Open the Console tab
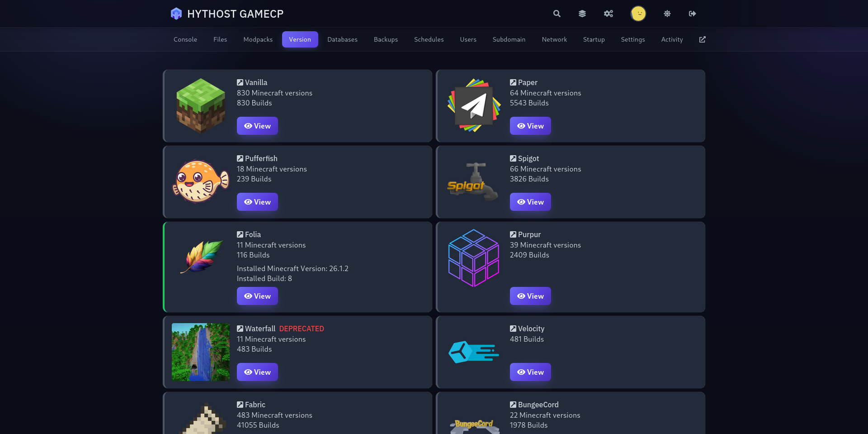This screenshot has width=868, height=434. pyautogui.click(x=185, y=39)
